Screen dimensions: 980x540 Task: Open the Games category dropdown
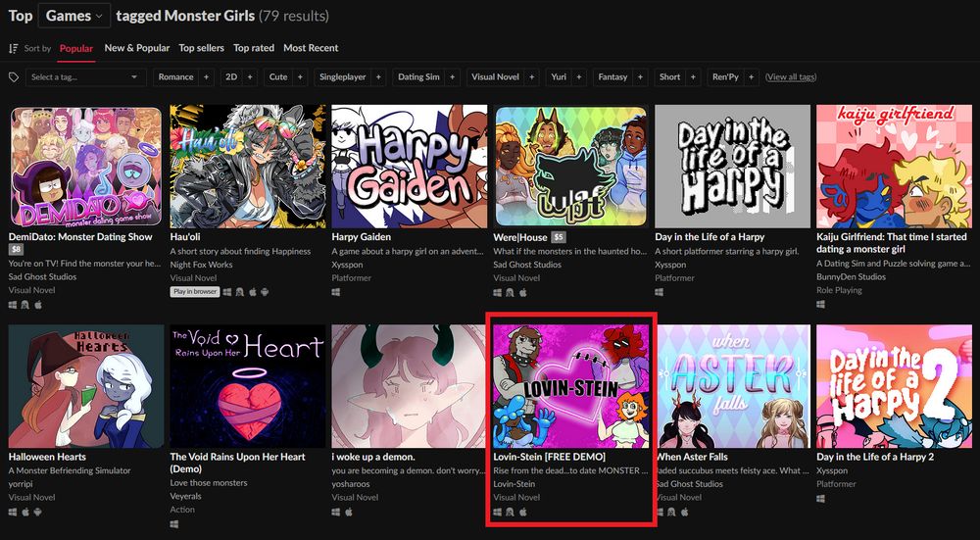74,16
